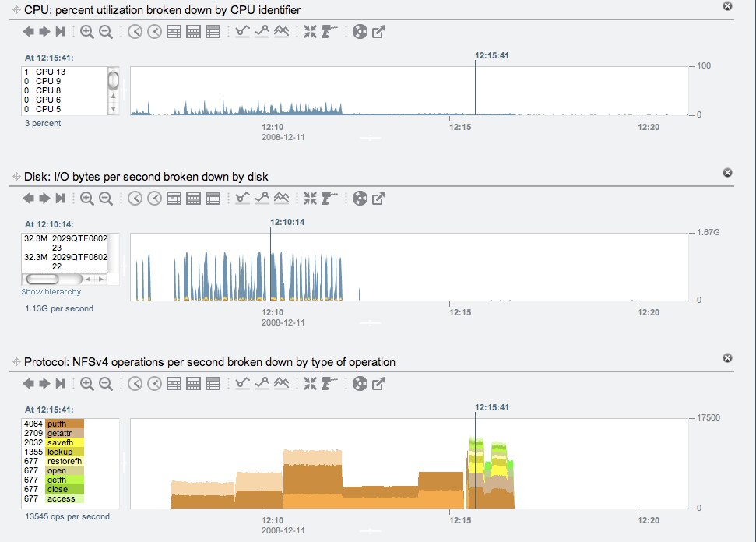Move forward in time on the CPU graph

(x=45, y=32)
